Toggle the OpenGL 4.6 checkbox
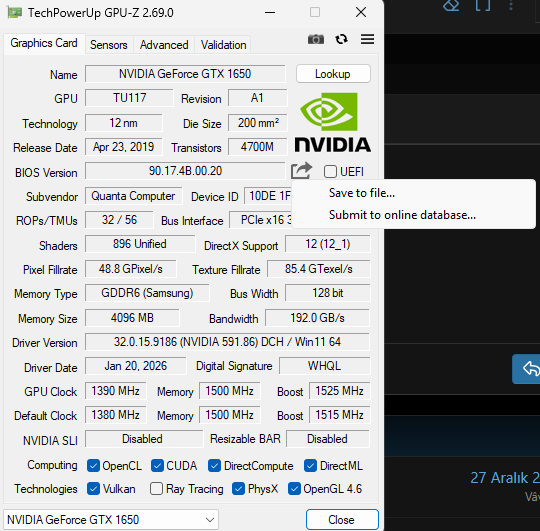Screen dimensions: 540x531 point(294,489)
